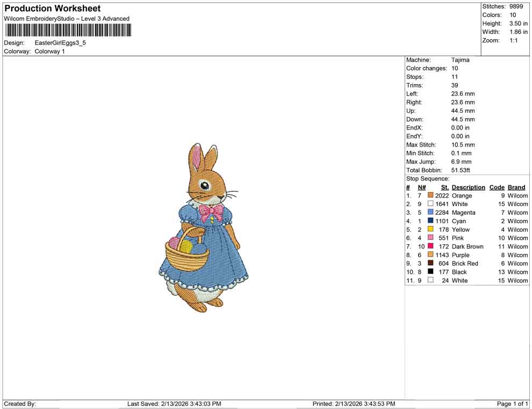
Task: Select the Magenta row's blue color swatch
Action: [430, 213]
